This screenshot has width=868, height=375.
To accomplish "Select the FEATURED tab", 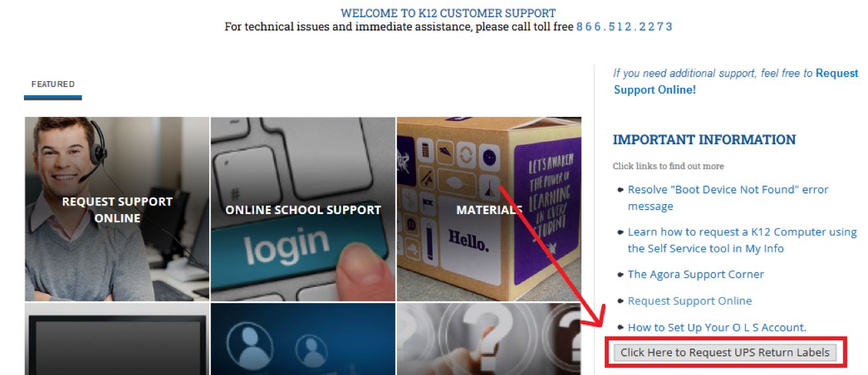I will tap(53, 84).
